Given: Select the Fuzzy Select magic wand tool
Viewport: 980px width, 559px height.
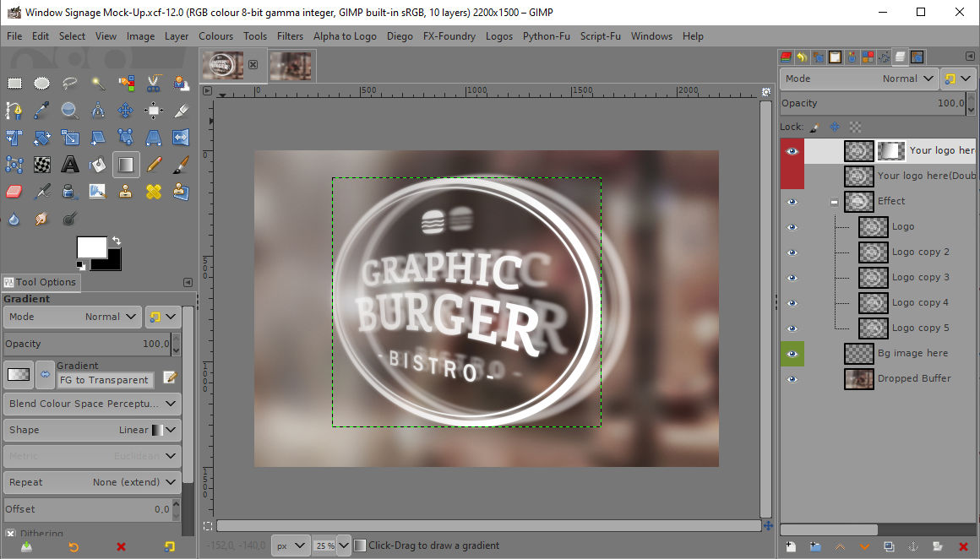Looking at the screenshot, I should (x=98, y=83).
